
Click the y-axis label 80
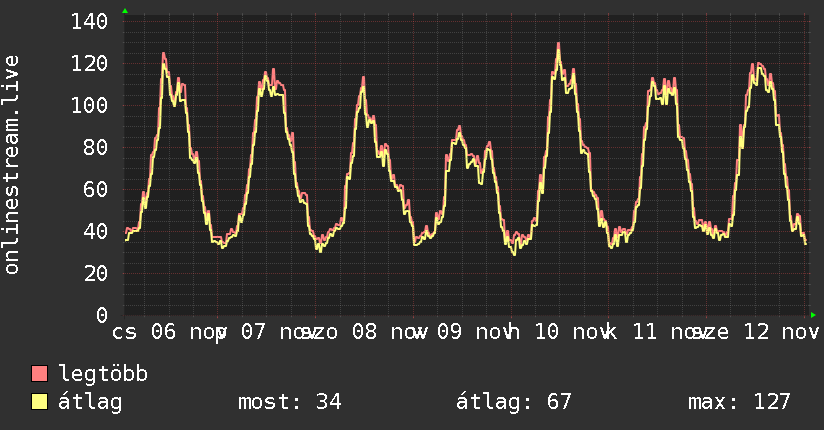click(96, 148)
